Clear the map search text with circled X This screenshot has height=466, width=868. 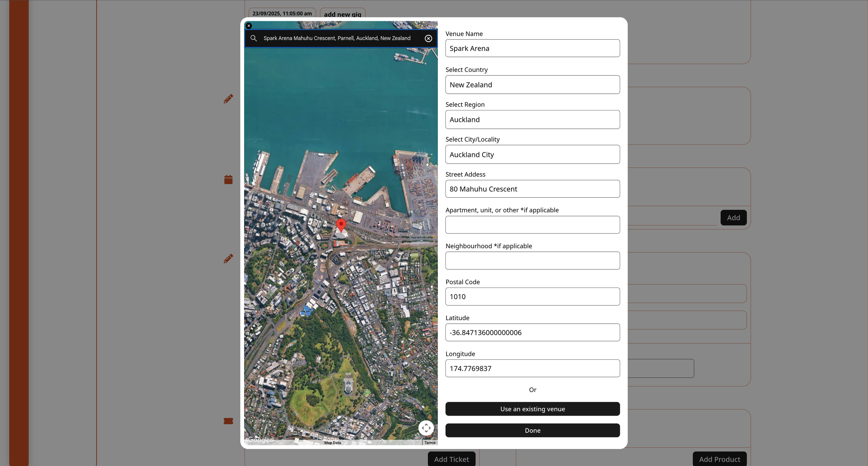point(428,38)
